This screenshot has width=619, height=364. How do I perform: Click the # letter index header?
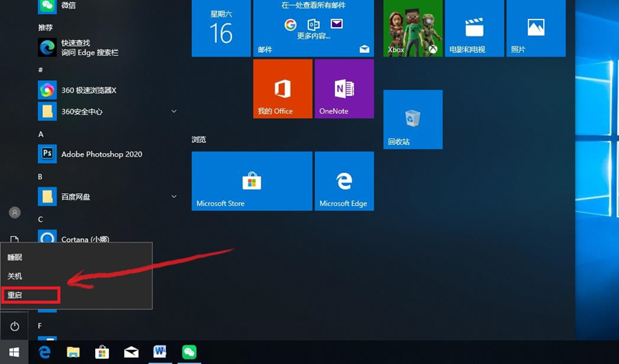(x=40, y=70)
